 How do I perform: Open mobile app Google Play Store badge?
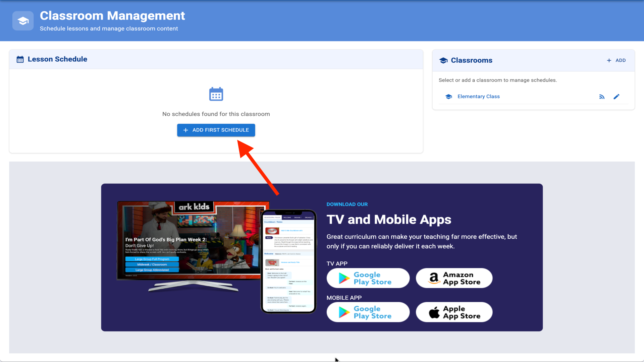coord(368,312)
